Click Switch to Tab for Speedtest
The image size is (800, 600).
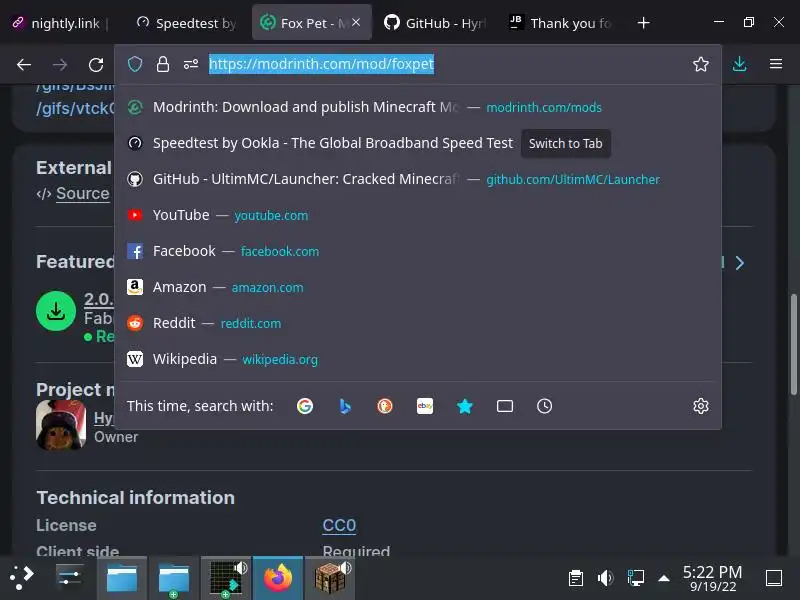[x=565, y=143]
